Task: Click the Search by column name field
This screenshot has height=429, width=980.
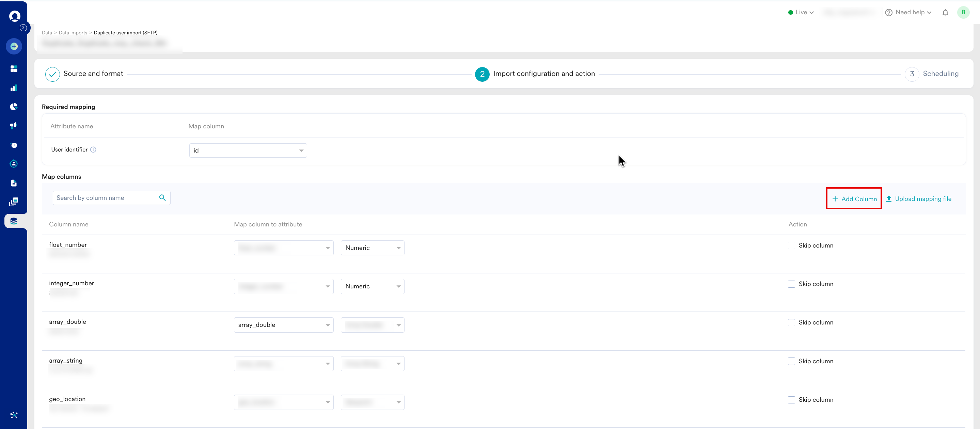Action: coord(105,198)
